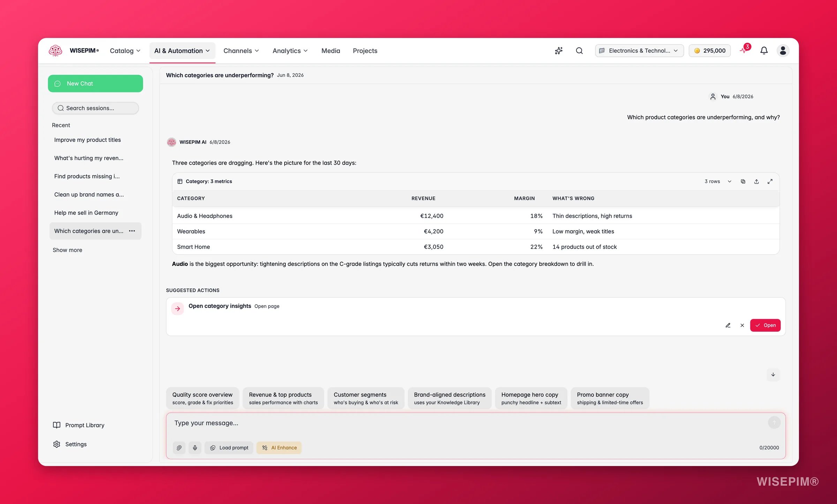Image resolution: width=837 pixels, height=504 pixels.
Task: Expand the Channels menu
Action: click(241, 51)
